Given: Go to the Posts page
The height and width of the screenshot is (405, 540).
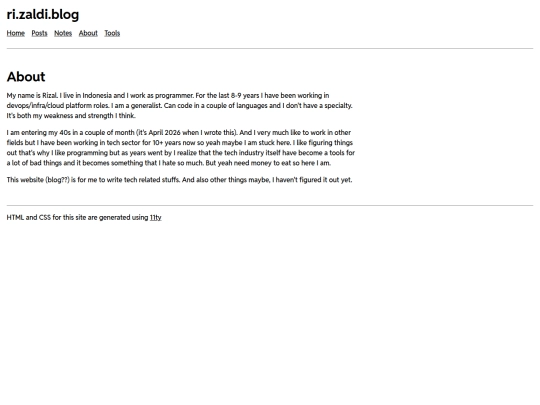Looking at the screenshot, I should [39, 33].
